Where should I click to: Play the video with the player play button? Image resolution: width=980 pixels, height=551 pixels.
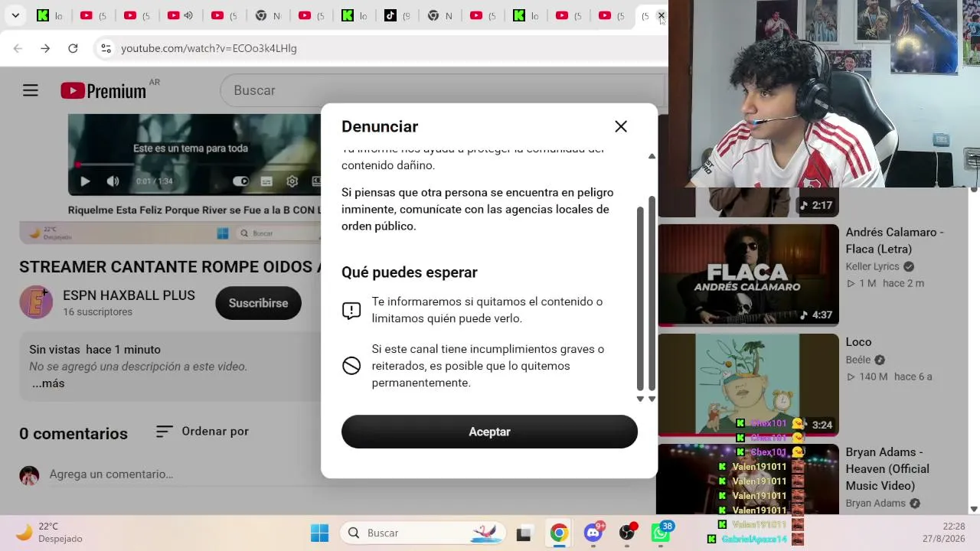(85, 181)
